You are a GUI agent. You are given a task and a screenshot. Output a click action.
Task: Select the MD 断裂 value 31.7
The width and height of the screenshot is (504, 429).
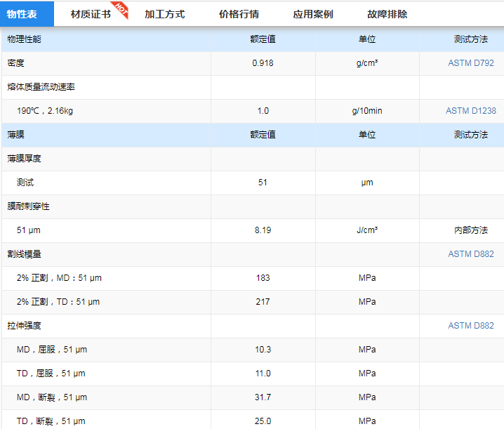tap(263, 397)
